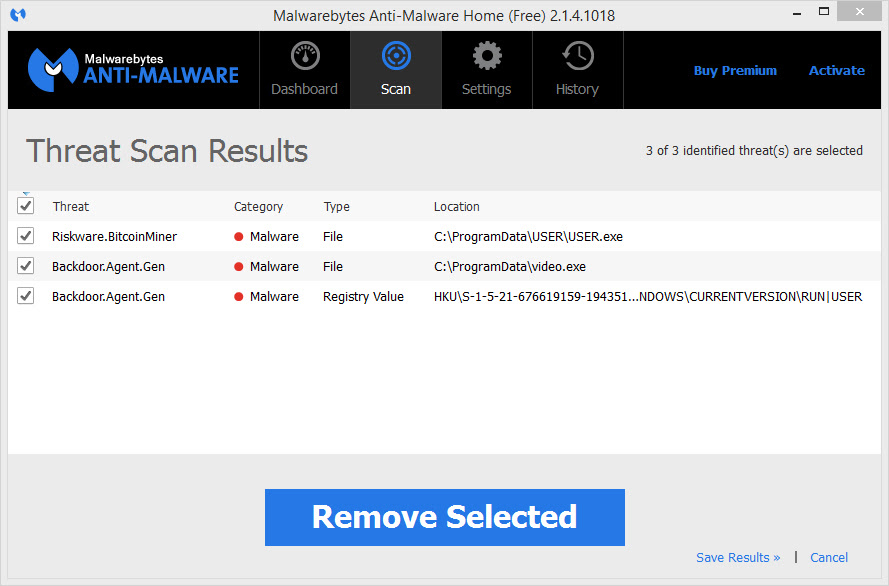Open the History clock icon

click(x=578, y=56)
